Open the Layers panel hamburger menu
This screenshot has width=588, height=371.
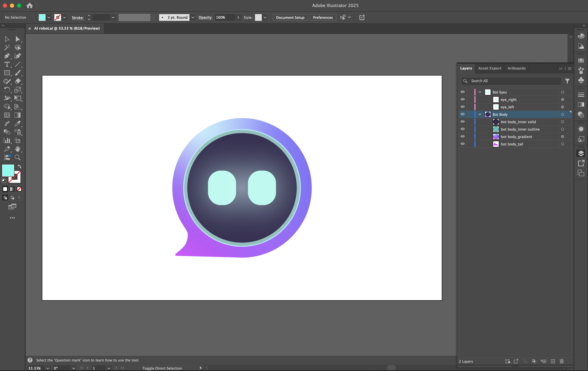click(570, 69)
